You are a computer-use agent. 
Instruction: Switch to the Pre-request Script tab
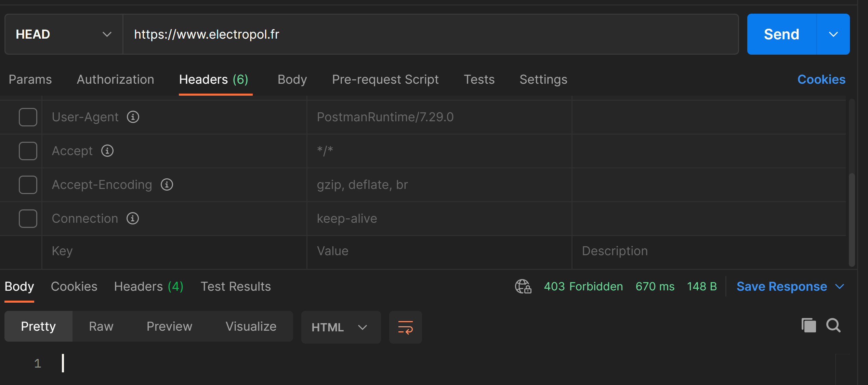click(x=385, y=79)
